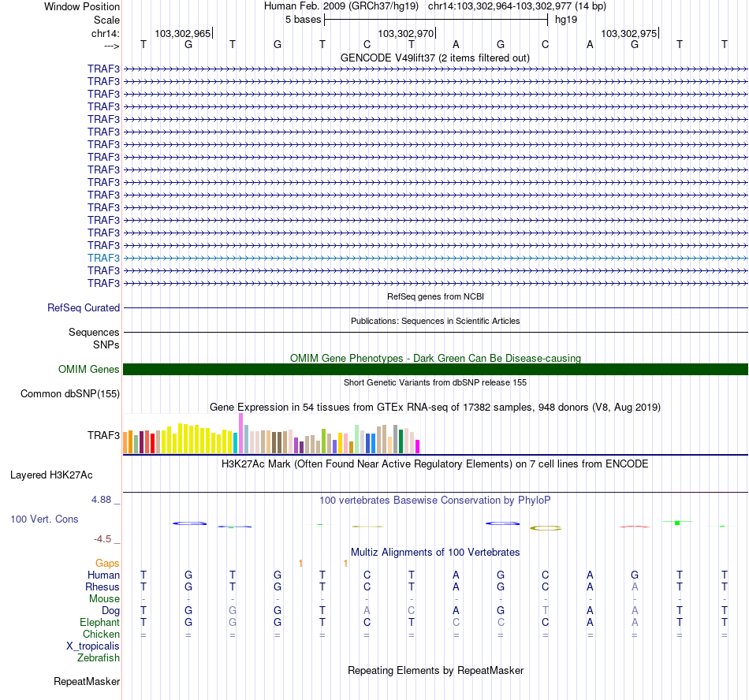Click the TRAF3 GTEx expression bar chart
Screen dimensions: 749x700
[x=271, y=434]
